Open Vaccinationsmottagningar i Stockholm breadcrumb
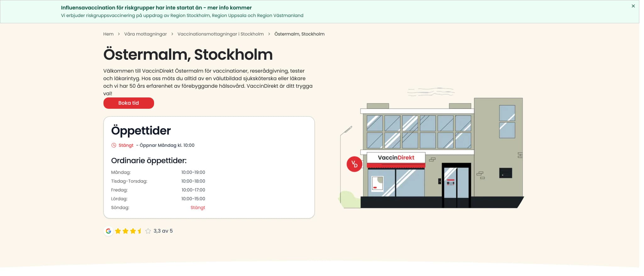The height and width of the screenshot is (276, 644). [220, 34]
